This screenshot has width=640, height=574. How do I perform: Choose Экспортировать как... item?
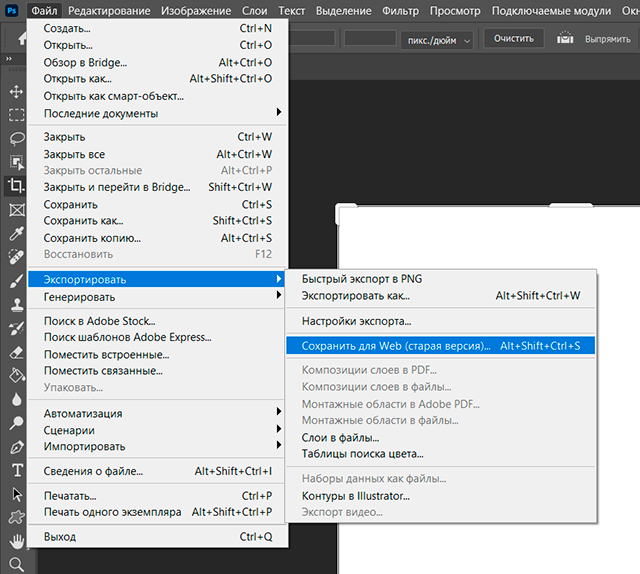point(441,296)
